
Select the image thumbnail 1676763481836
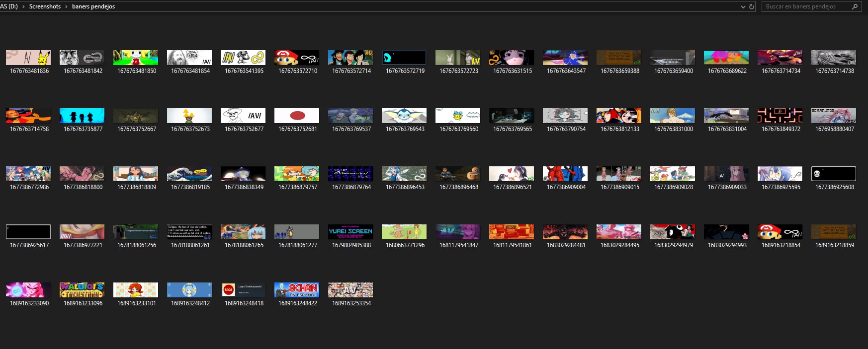coord(28,58)
